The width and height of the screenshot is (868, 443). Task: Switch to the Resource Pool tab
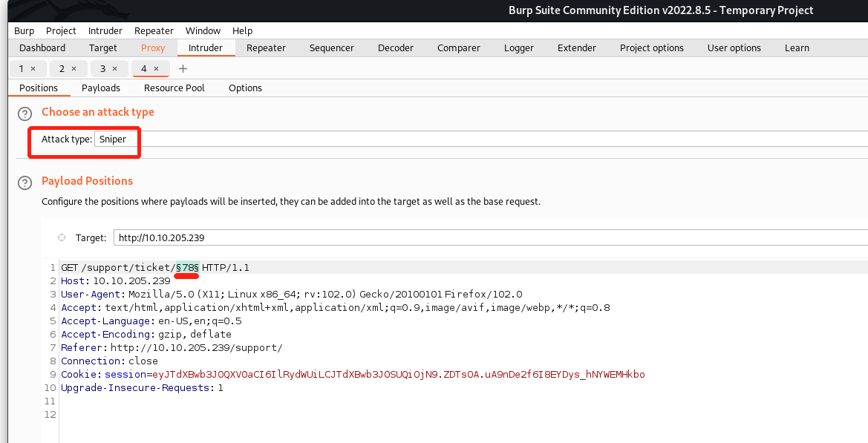(174, 88)
